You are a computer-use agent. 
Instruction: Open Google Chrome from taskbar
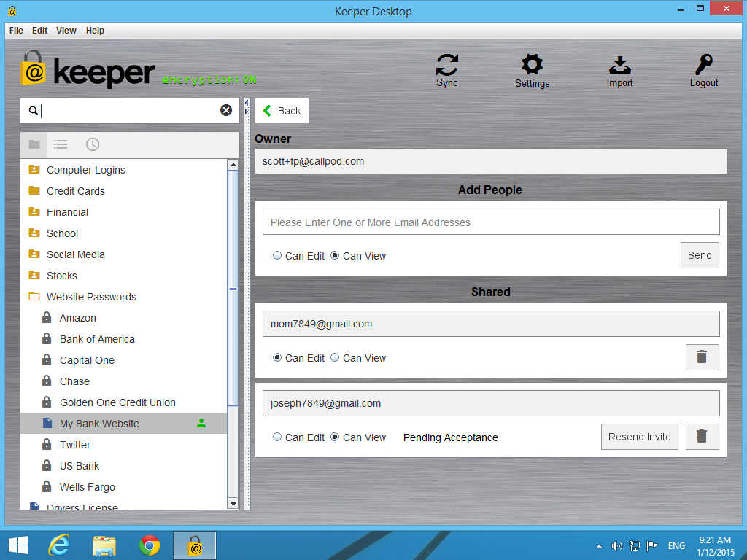click(150, 545)
